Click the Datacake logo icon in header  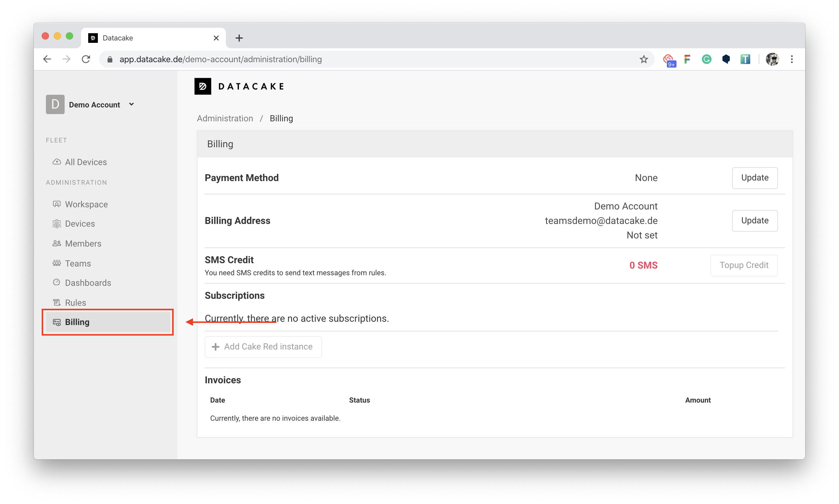203,86
